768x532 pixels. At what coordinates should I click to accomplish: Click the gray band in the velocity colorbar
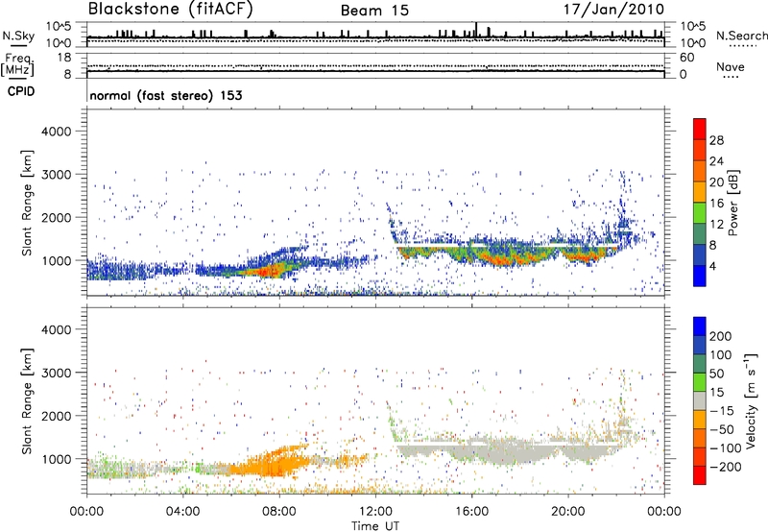point(700,401)
